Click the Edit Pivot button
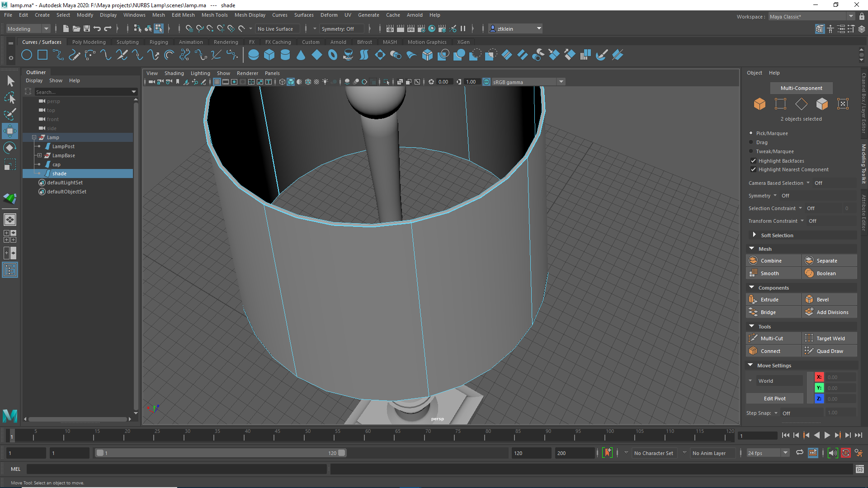This screenshot has height=488, width=868. [x=774, y=399]
